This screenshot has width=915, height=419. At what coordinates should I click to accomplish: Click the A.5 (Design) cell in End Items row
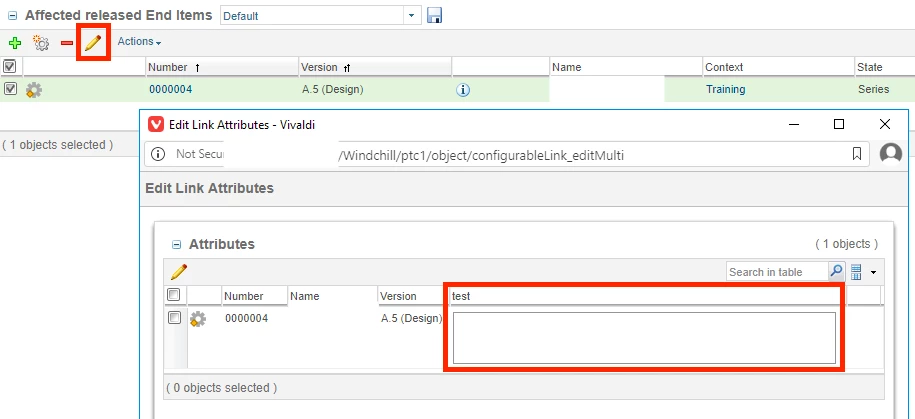click(x=332, y=89)
